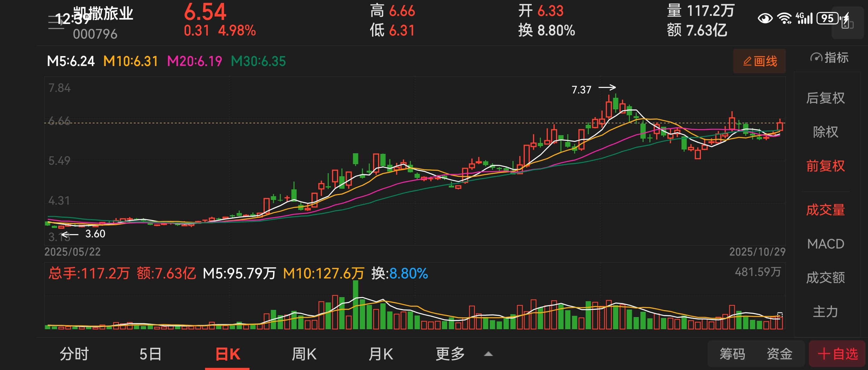Select 前复权 adjustment mode
Viewport: 868px width, 370px height.
pos(825,166)
